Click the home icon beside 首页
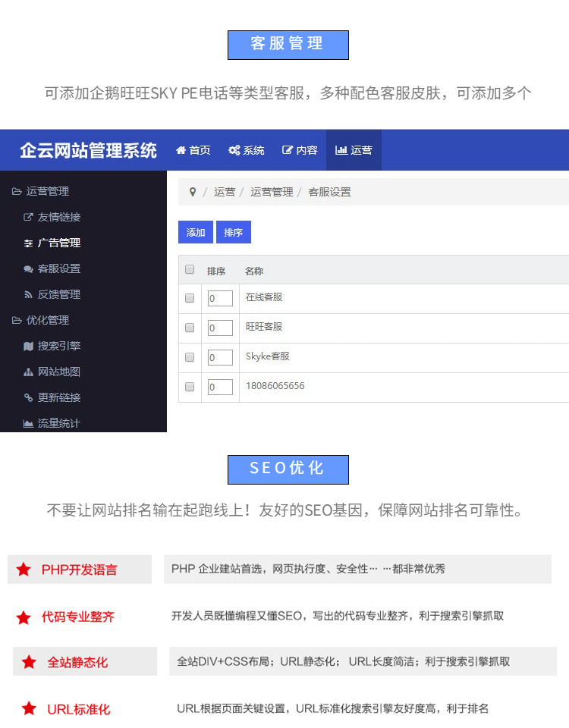The height and width of the screenshot is (728, 569). click(x=181, y=150)
